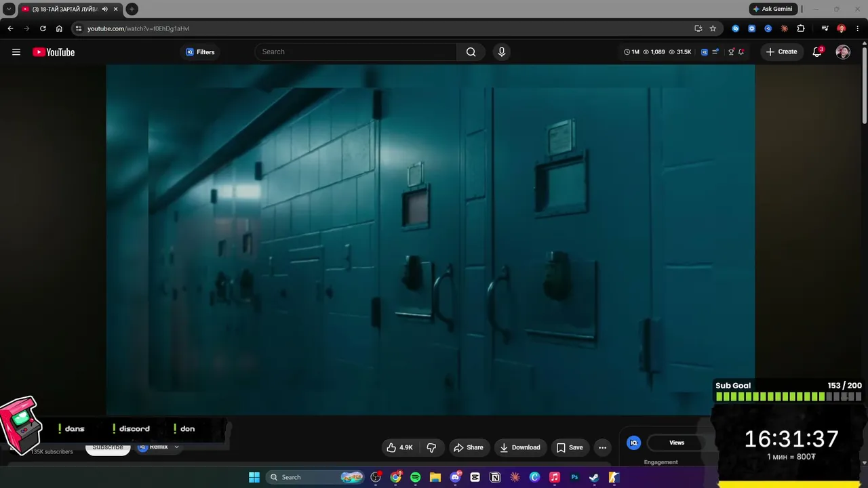The width and height of the screenshot is (868, 488).
Task: Open Apple Music from the taskbar
Action: tap(555, 477)
